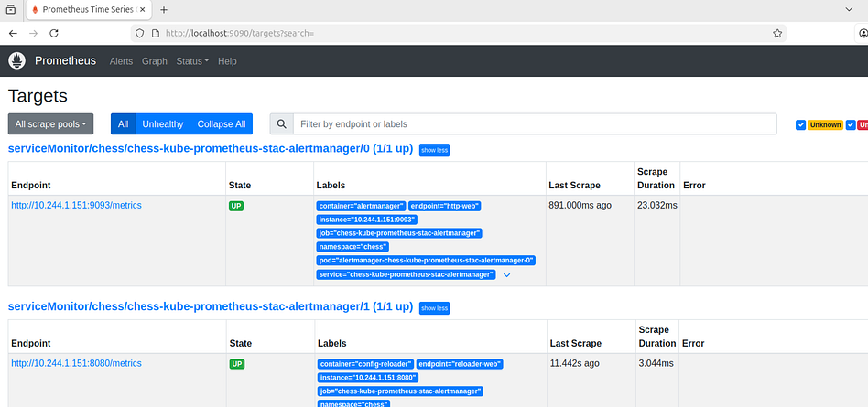The width and height of the screenshot is (868, 407).
Task: Click the shield tracking protection icon
Action: tap(139, 33)
